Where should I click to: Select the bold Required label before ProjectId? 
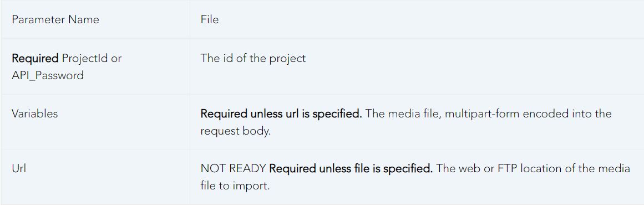tap(36, 58)
